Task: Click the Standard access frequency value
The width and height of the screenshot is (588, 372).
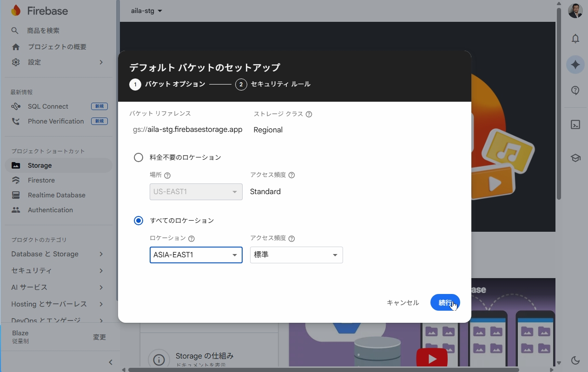Action: pyautogui.click(x=265, y=192)
